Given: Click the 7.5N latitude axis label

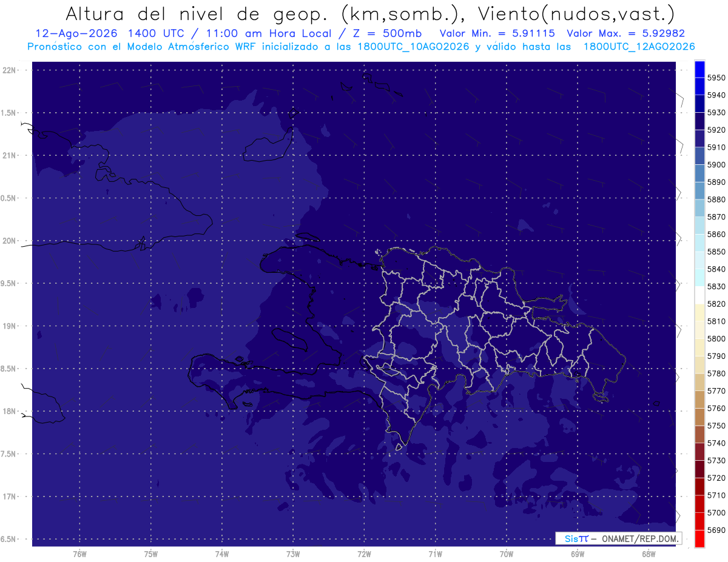Looking at the screenshot, I should coord(9,455).
